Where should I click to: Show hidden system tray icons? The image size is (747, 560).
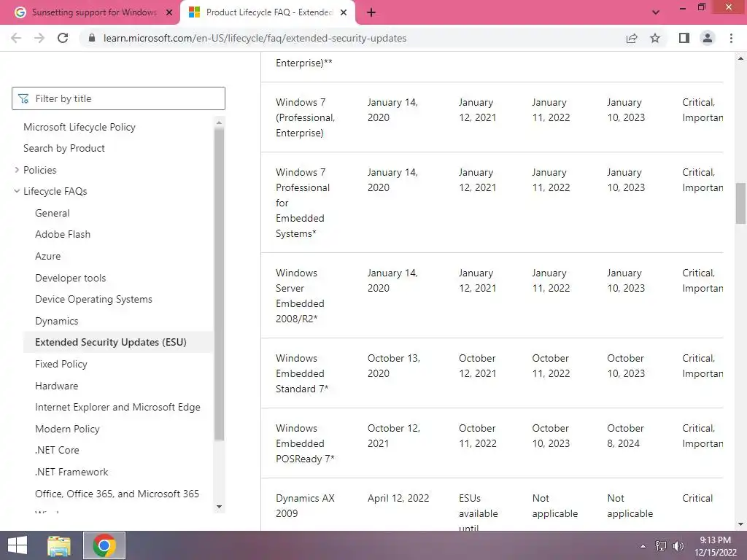point(643,546)
